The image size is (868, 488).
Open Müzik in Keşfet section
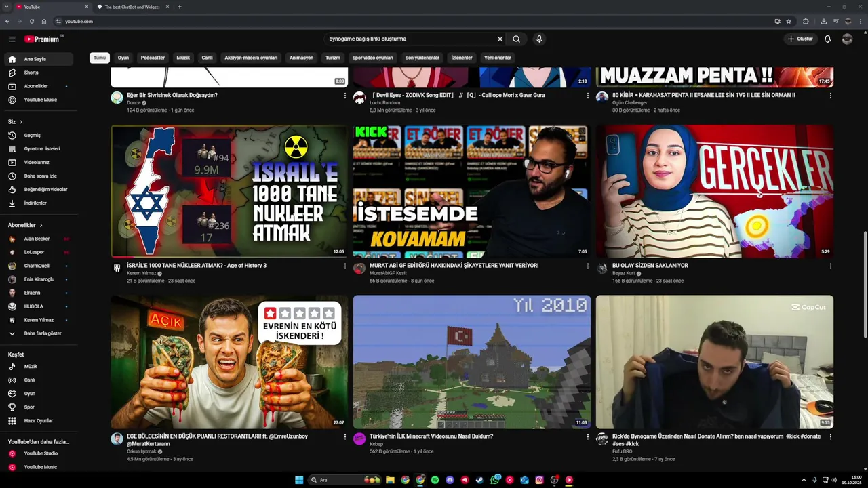click(x=39, y=367)
